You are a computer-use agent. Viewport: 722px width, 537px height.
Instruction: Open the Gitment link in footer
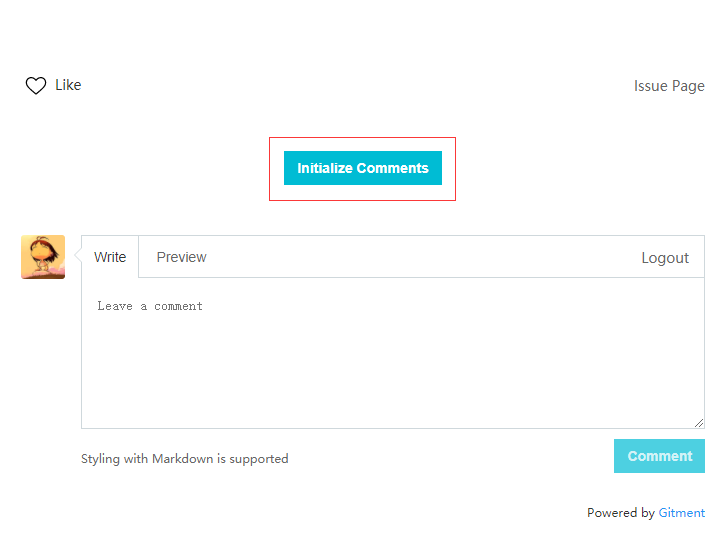pos(681,513)
